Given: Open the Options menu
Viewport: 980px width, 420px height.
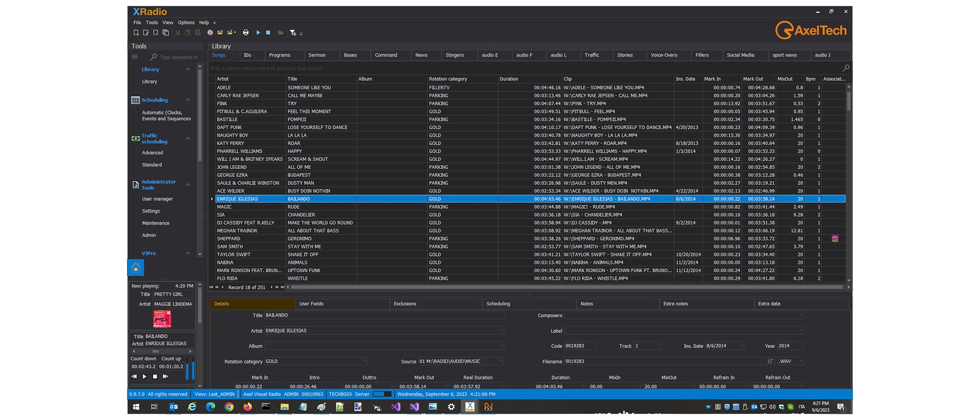Looking at the screenshot, I should point(186,22).
